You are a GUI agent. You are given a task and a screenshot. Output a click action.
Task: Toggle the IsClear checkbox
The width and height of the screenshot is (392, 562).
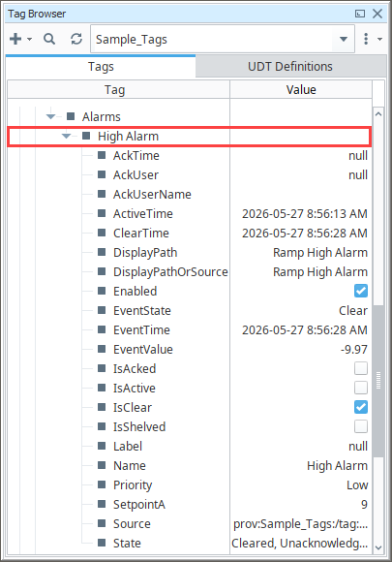(361, 407)
